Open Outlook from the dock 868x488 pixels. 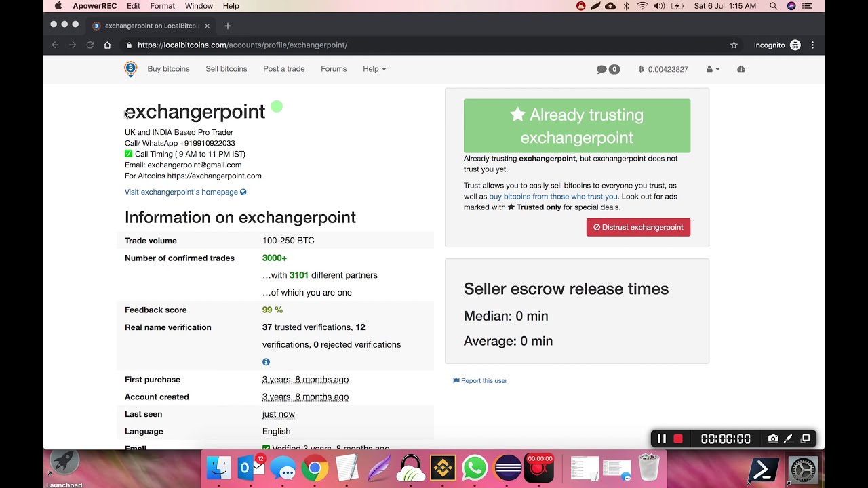point(251,468)
